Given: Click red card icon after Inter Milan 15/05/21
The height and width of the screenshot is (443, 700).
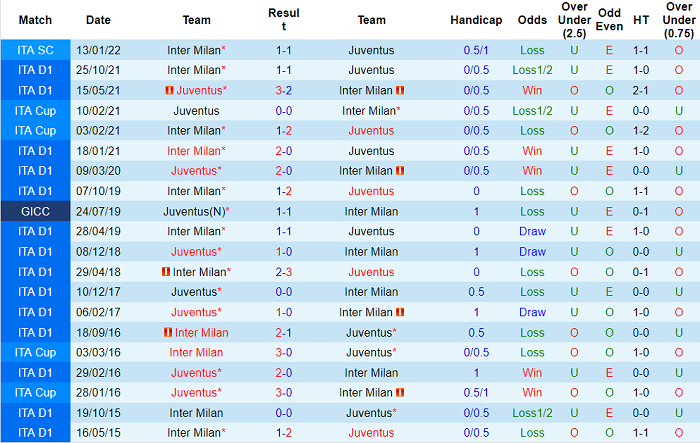Looking at the screenshot, I should click(x=400, y=90).
